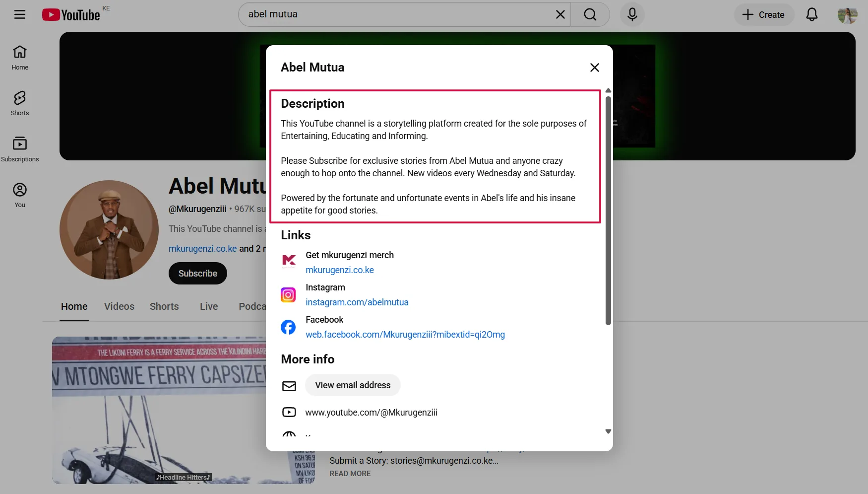Click the Instagram icon in Links
868x494 pixels.
pyautogui.click(x=288, y=295)
